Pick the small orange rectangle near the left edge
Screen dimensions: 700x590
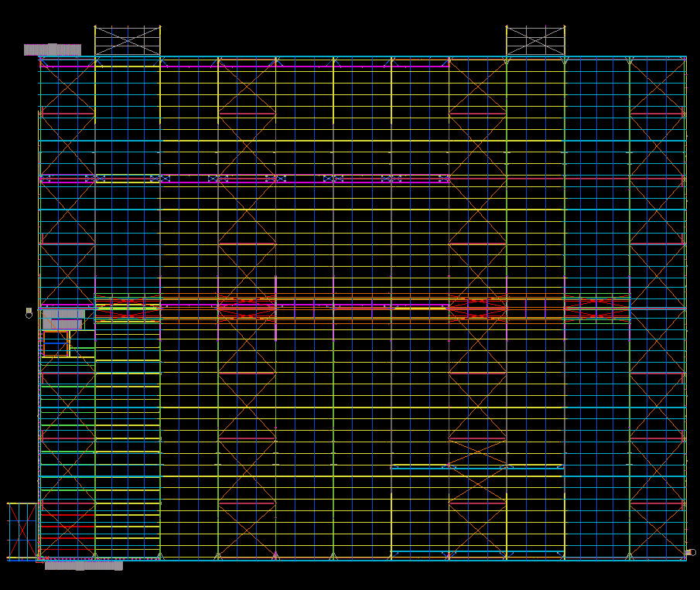[56, 344]
